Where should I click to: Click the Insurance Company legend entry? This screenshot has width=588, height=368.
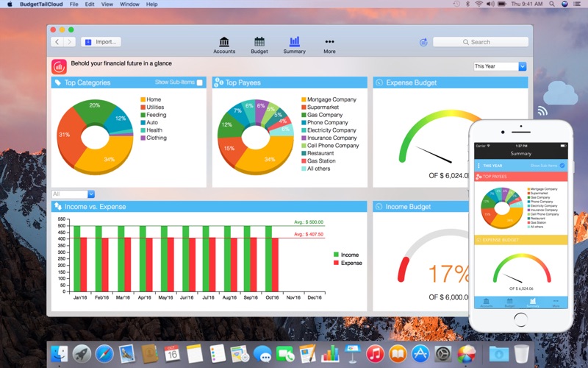click(x=332, y=138)
